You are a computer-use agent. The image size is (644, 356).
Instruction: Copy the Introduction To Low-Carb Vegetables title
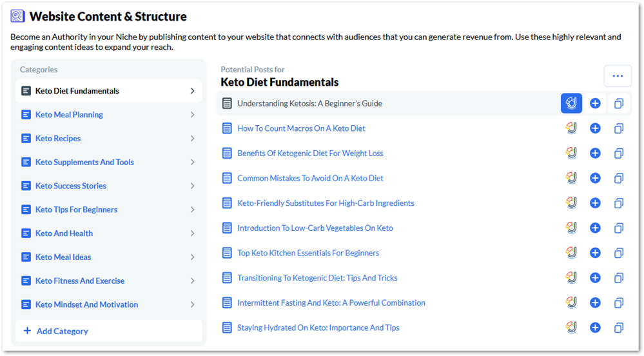(619, 228)
